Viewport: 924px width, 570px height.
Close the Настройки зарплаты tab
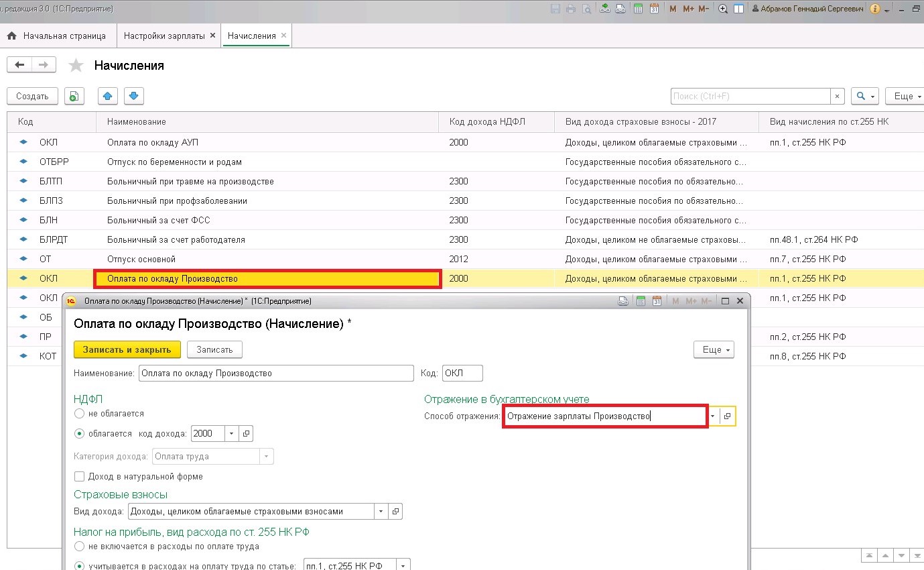(213, 36)
